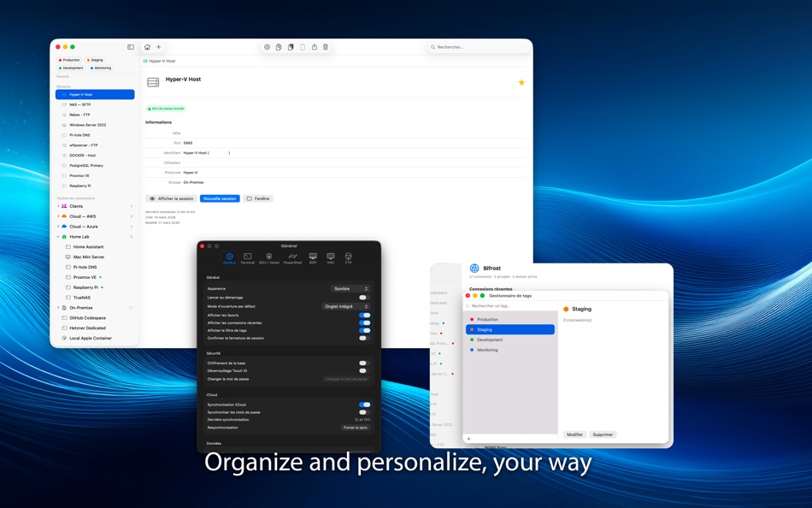Switch to RDP preferences tab
The image size is (812, 508).
[313, 258]
